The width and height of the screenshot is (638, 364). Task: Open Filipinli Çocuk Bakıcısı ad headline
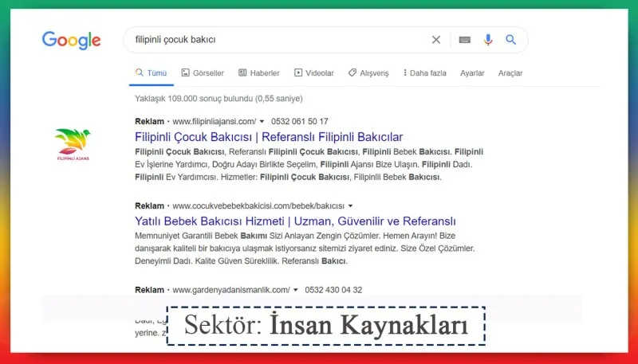coord(269,137)
